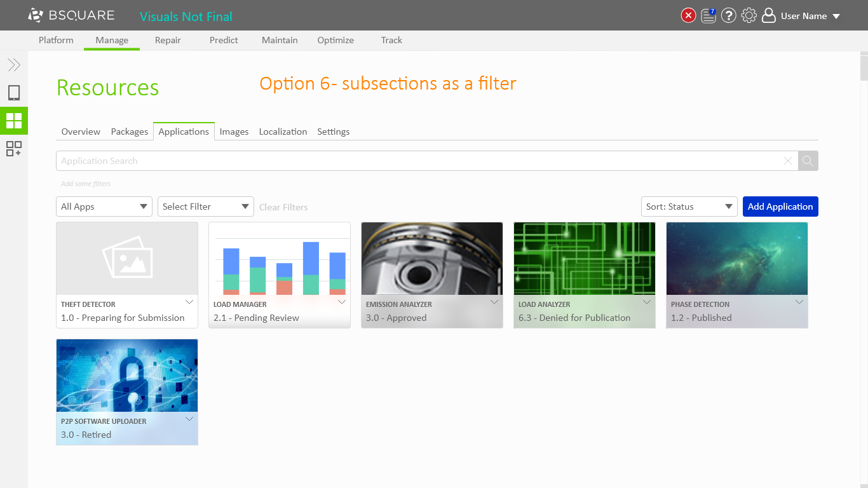Open the Emission Analyzer thumbnail
The width and height of the screenshot is (868, 488).
point(432,259)
